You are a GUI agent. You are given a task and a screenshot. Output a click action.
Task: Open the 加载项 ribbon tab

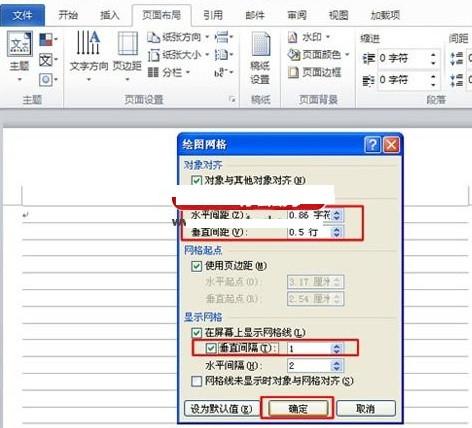[385, 15]
